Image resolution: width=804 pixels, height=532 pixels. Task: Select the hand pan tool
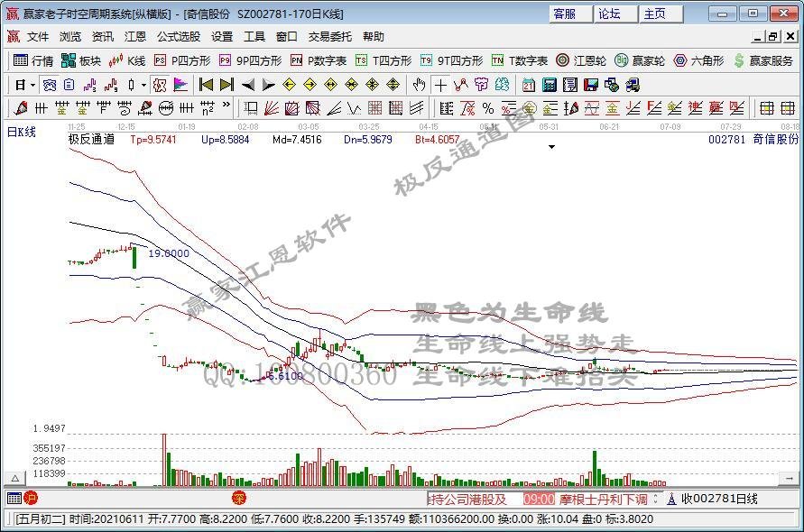[x=419, y=85]
